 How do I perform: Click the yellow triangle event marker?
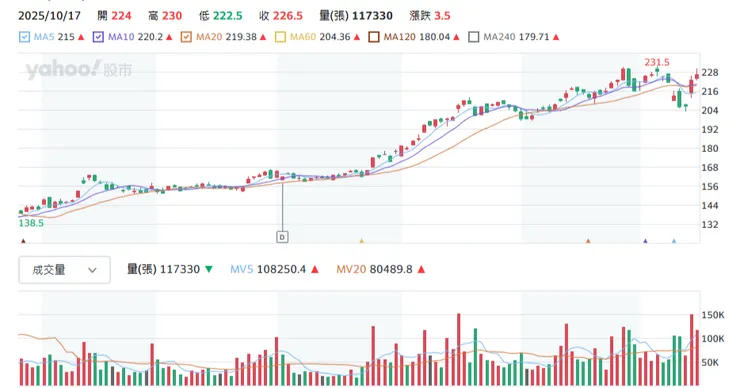point(362,241)
